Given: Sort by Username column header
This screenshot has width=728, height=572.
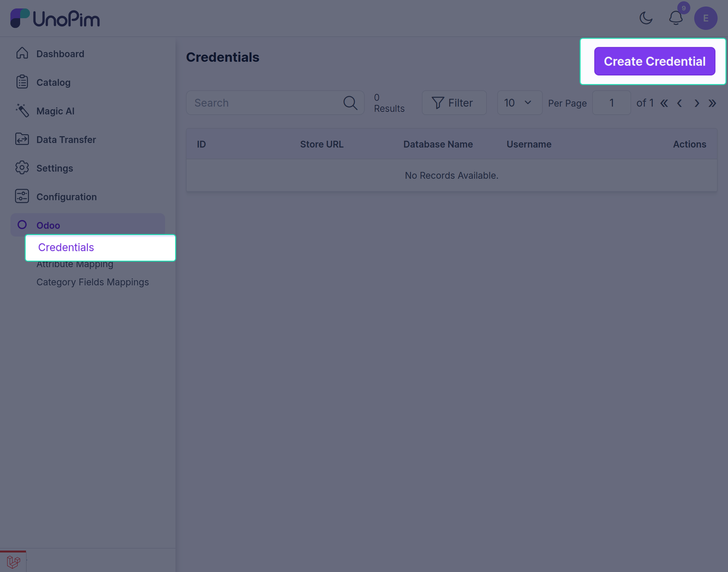Looking at the screenshot, I should [x=529, y=144].
